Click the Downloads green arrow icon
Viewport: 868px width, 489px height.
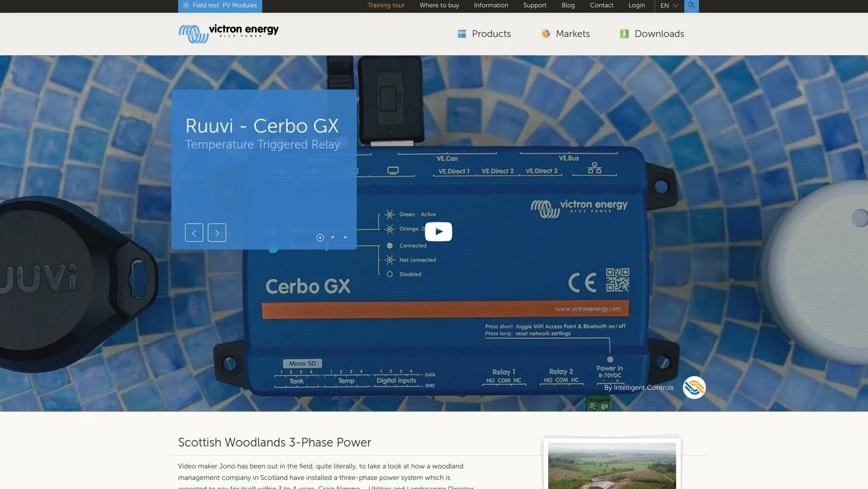[624, 34]
